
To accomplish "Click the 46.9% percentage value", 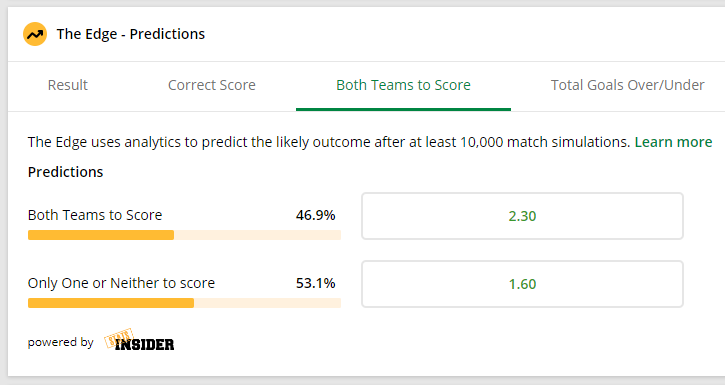I will 315,215.
